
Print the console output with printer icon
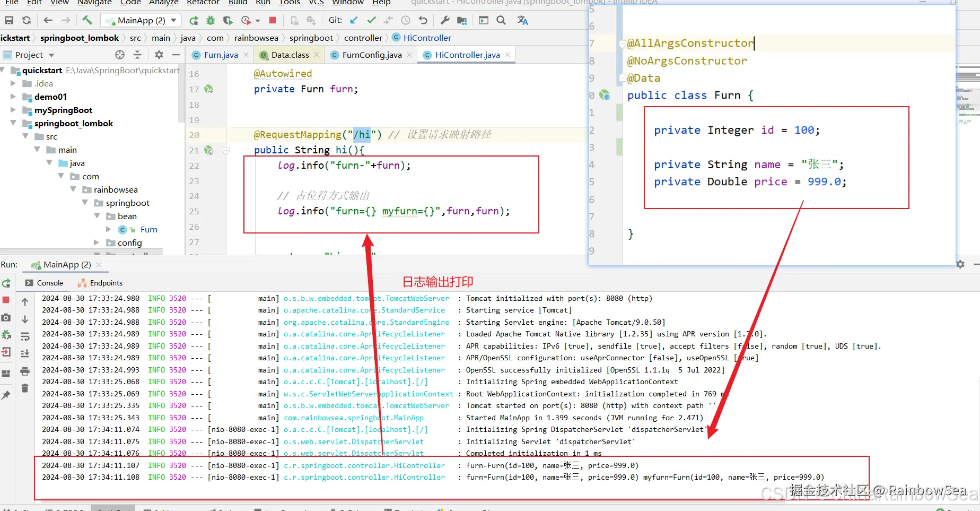[25, 371]
